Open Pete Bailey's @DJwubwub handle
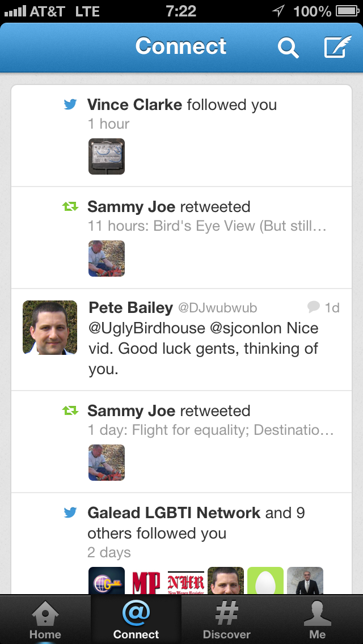This screenshot has height=644, width=363. (217, 308)
